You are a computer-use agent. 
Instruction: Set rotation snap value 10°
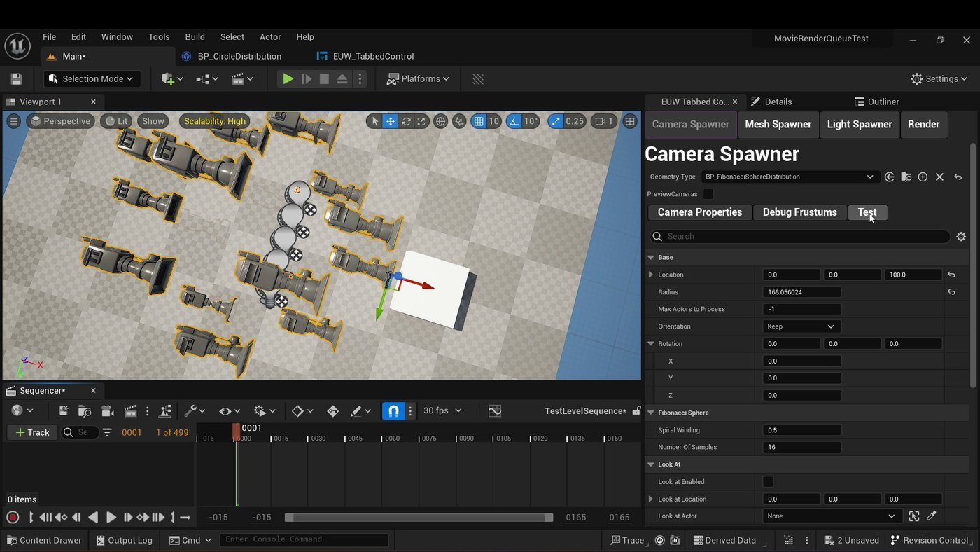click(531, 121)
